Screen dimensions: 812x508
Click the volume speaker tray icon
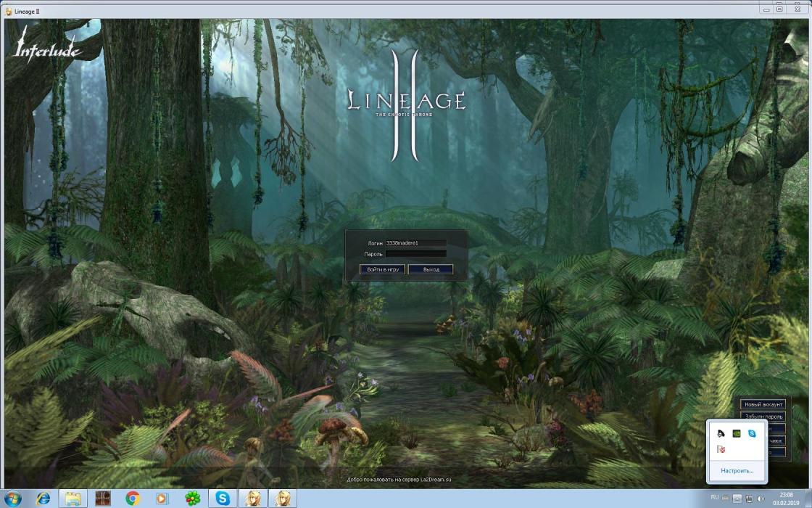pos(761,499)
